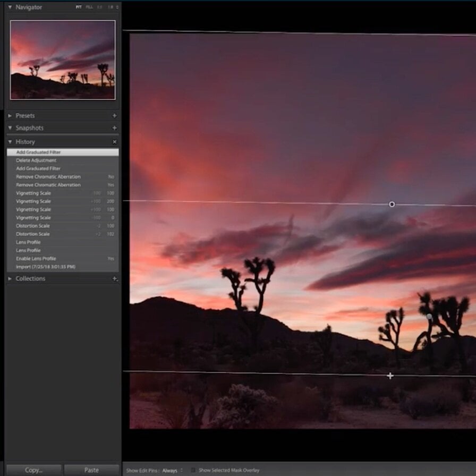This screenshot has height=476, width=476.
Task: Select Enable Lens Profile history step
Action: tap(36, 259)
